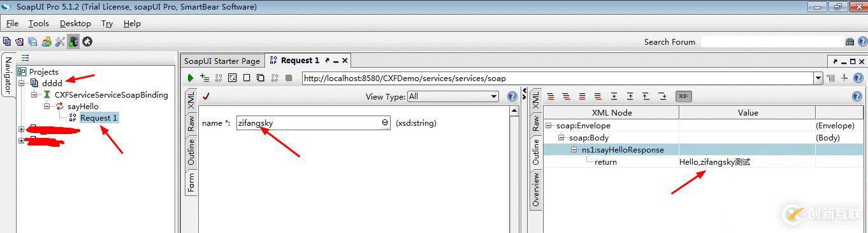
Task: Click help icon next to View Type
Action: tap(512, 96)
